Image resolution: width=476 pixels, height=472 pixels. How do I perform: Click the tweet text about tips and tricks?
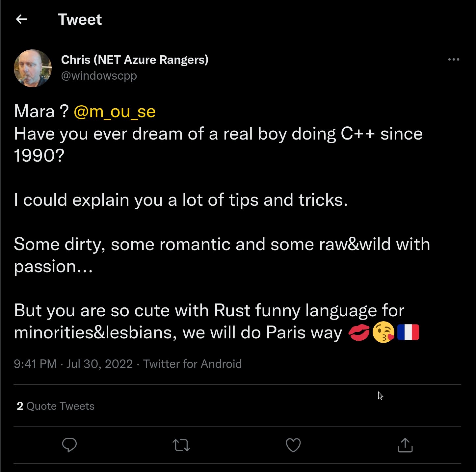click(181, 200)
